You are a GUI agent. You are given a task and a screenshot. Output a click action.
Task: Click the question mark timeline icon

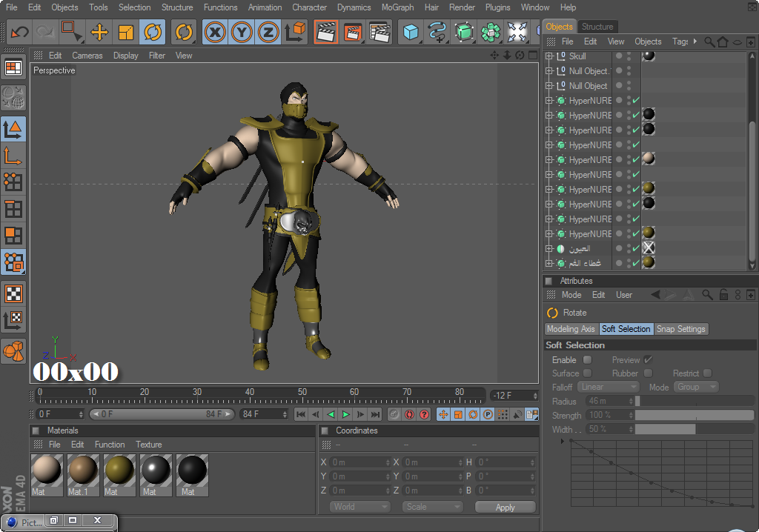pos(425,414)
